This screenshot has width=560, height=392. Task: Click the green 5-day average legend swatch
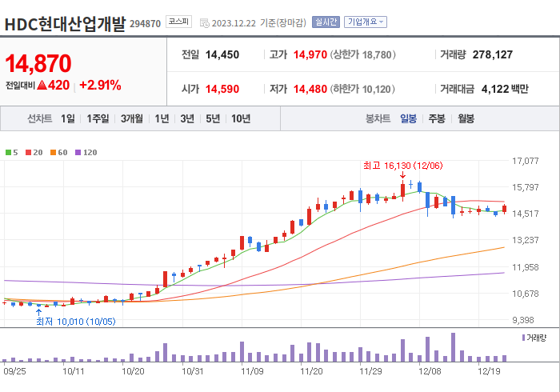click(x=8, y=153)
